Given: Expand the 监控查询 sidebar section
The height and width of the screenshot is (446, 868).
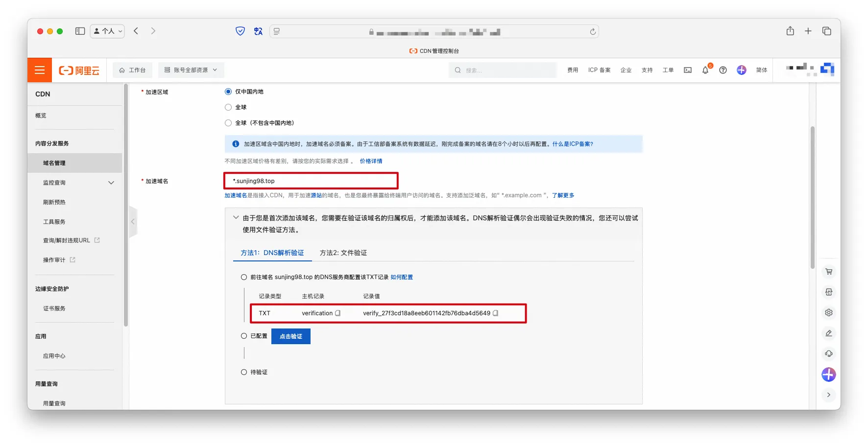Looking at the screenshot, I should tap(111, 183).
